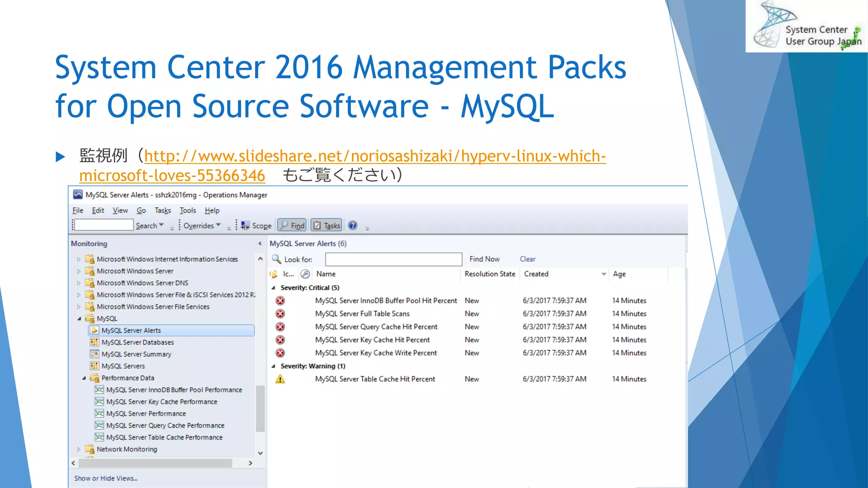Screen dimensions: 868x488
Task: Collapse the Severity: Warning group
Action: [x=273, y=366]
